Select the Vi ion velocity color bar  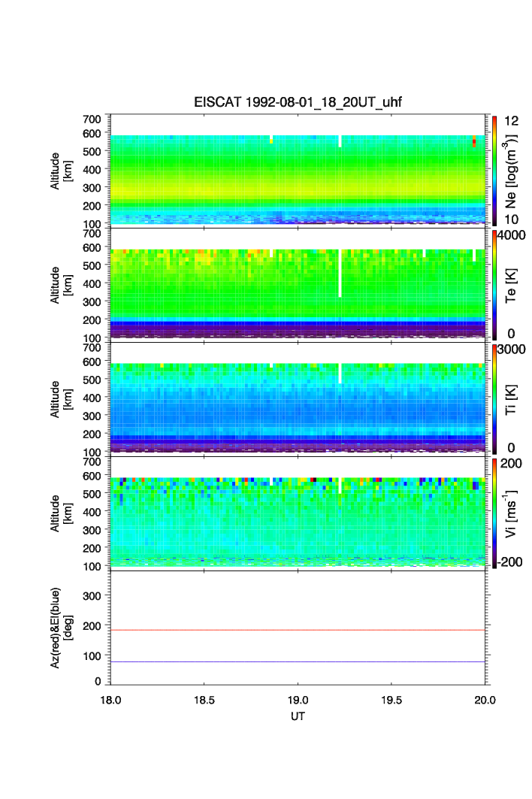494,513
